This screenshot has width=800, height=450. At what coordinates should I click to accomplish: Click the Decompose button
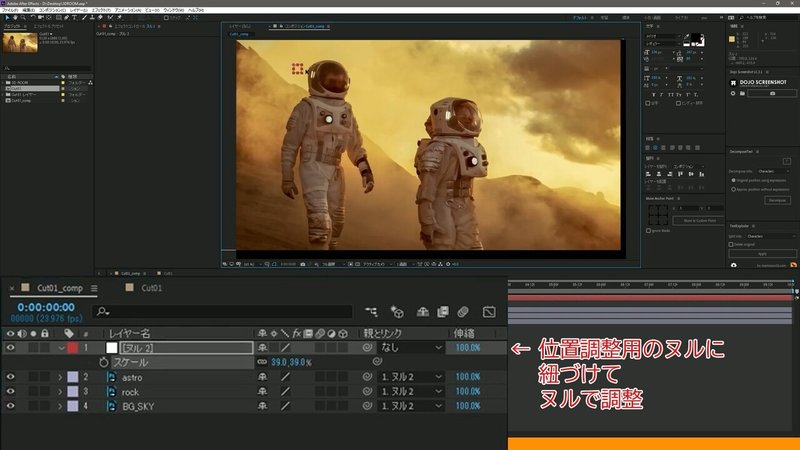click(x=777, y=201)
